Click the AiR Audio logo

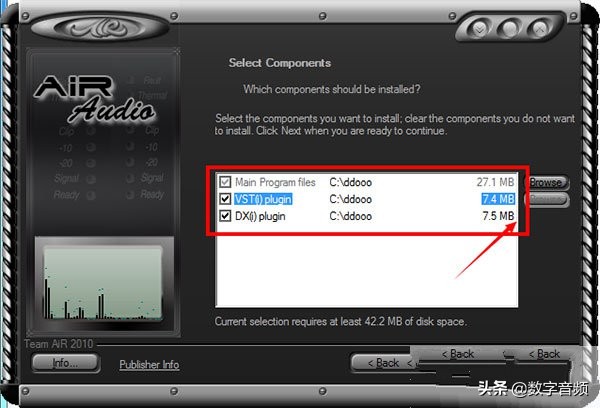pyautogui.click(x=96, y=98)
